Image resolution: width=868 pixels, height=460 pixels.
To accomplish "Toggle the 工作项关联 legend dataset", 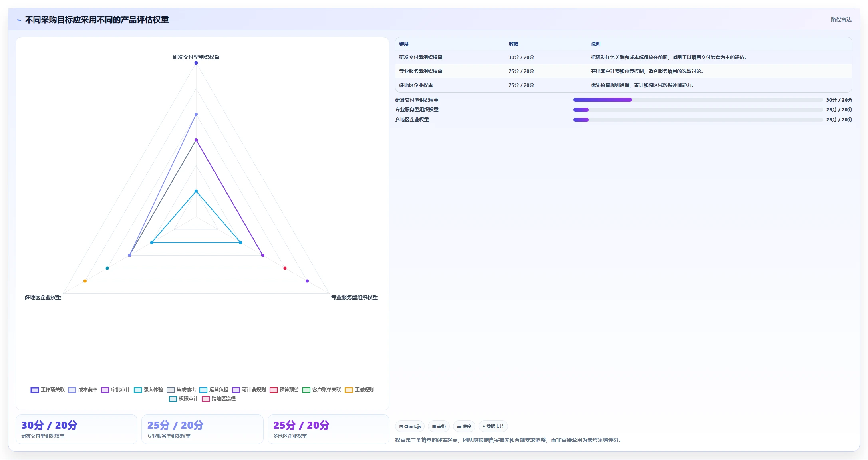I will coord(48,390).
